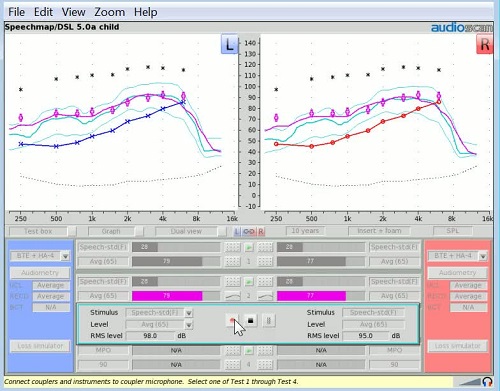Click the right dotted-grid icon in Test 1 stimulus row
Viewport: 500px width, 391px height.
click(265, 247)
